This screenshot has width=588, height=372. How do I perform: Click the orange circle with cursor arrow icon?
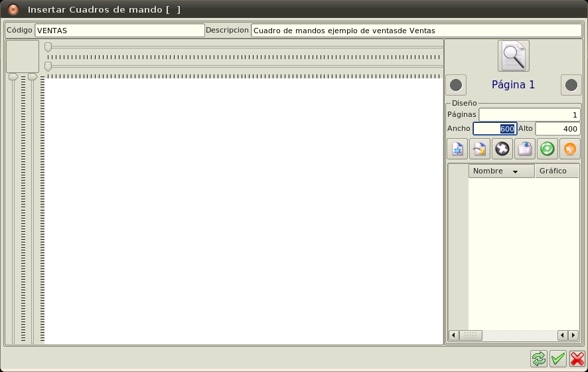coord(569,149)
